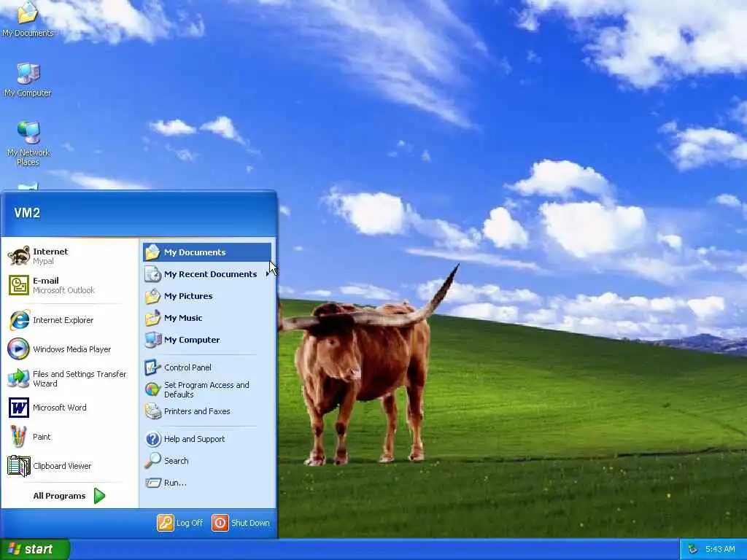
Task: Select the Help and Support label
Action: [x=194, y=439]
